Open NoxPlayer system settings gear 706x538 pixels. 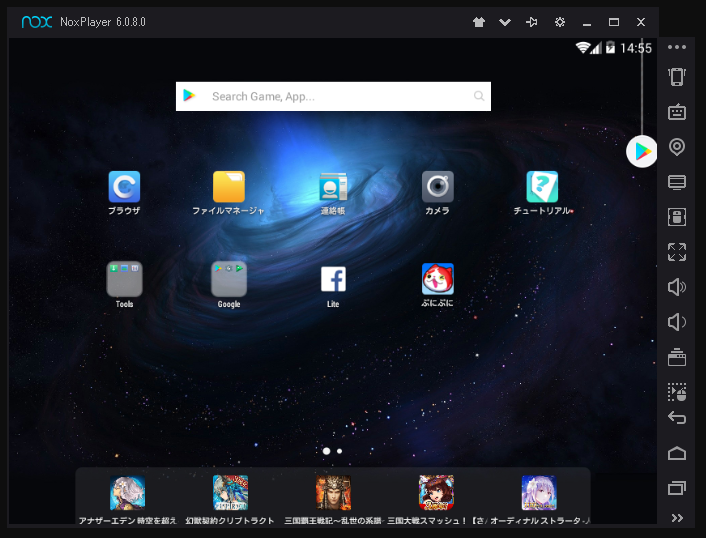click(560, 22)
